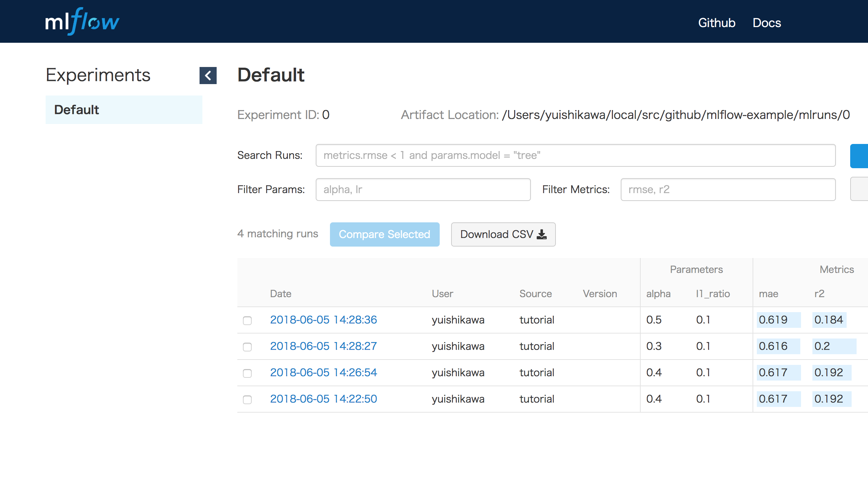Viewport: 868px width, 501px height.
Task: Click the Filter Metrics input field
Action: click(728, 189)
